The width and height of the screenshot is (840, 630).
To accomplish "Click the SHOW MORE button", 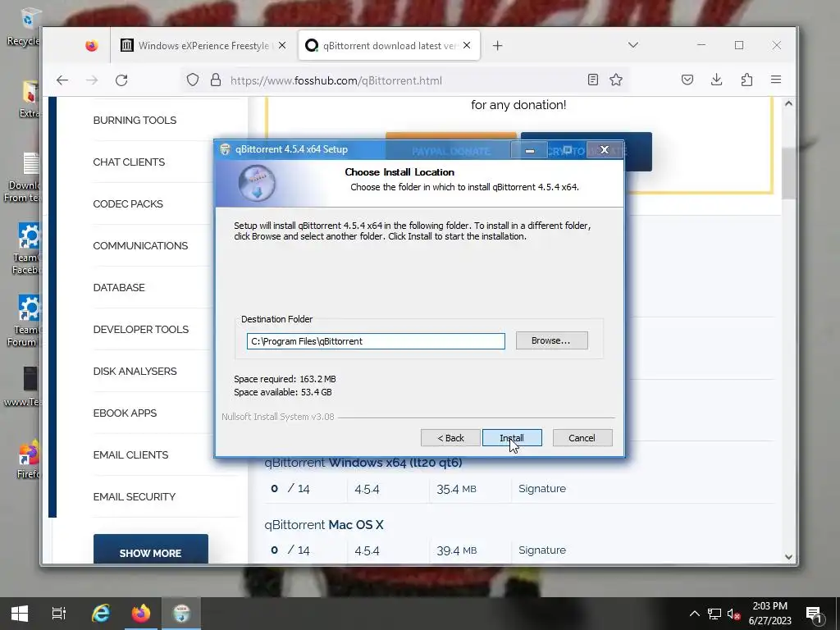I will coord(151,549).
